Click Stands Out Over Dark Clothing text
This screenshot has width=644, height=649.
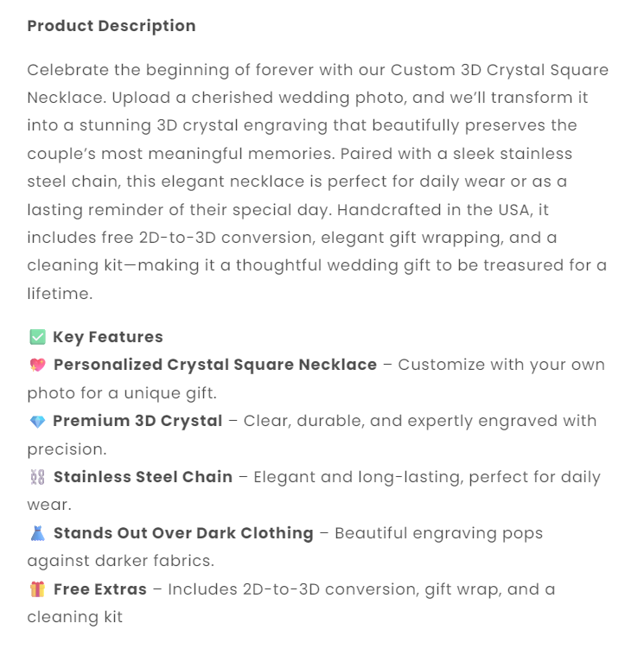(183, 533)
